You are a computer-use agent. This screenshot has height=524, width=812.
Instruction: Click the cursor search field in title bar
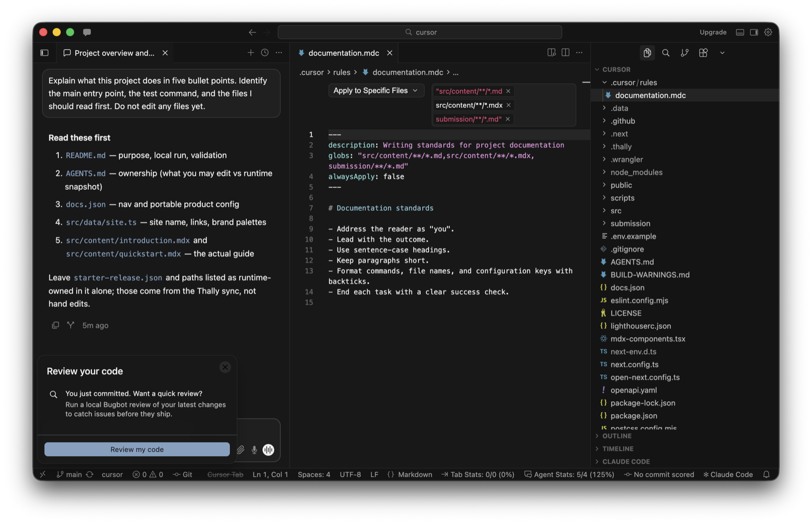click(420, 32)
